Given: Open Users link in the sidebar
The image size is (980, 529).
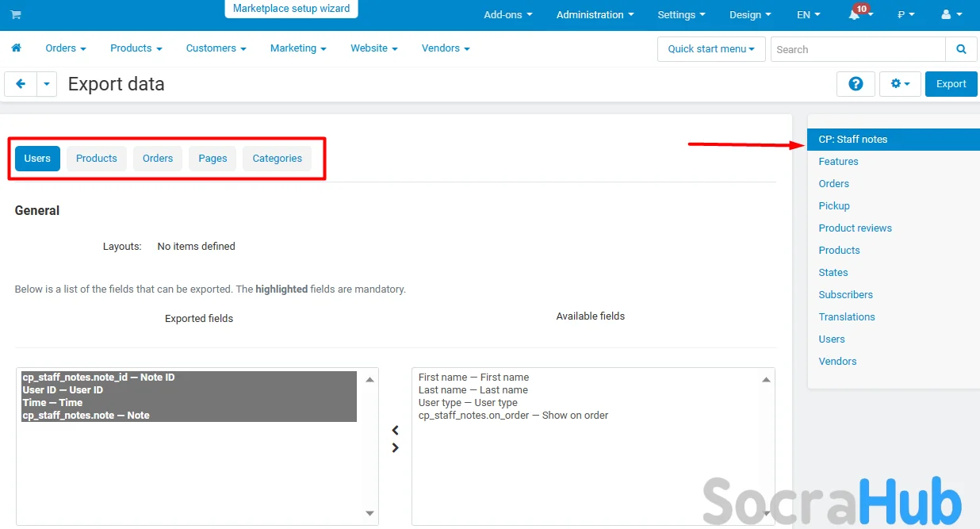Looking at the screenshot, I should [x=832, y=339].
